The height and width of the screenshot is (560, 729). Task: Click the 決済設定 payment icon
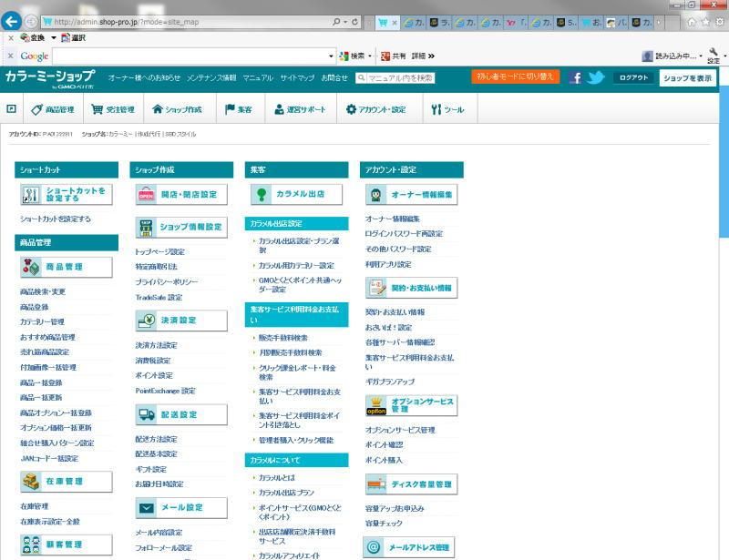coord(147,320)
